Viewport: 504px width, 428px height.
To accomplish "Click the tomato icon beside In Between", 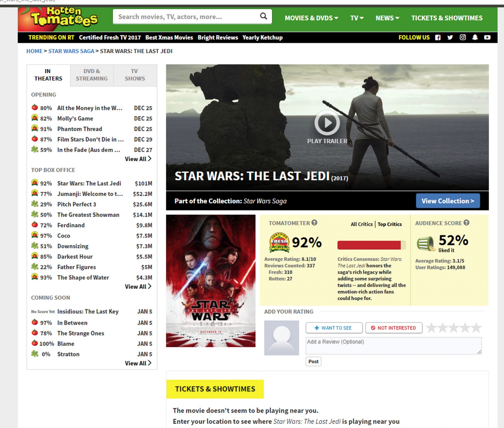I will coord(35,322).
